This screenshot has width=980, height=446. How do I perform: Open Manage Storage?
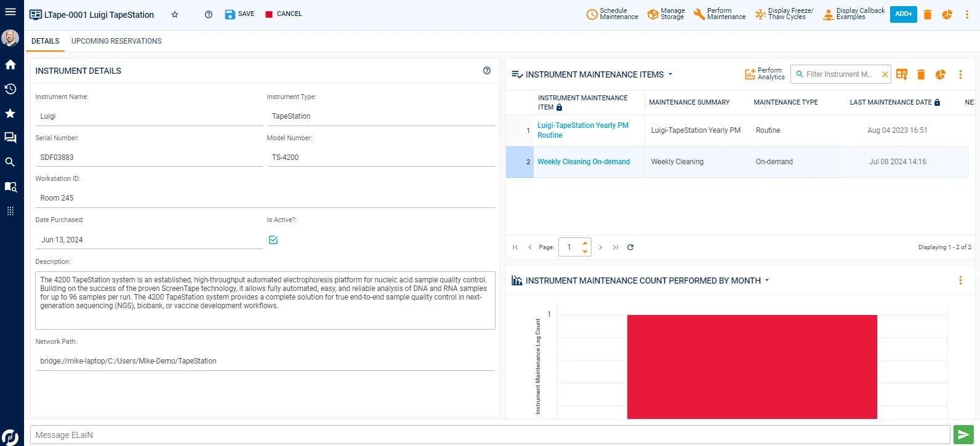pos(666,14)
